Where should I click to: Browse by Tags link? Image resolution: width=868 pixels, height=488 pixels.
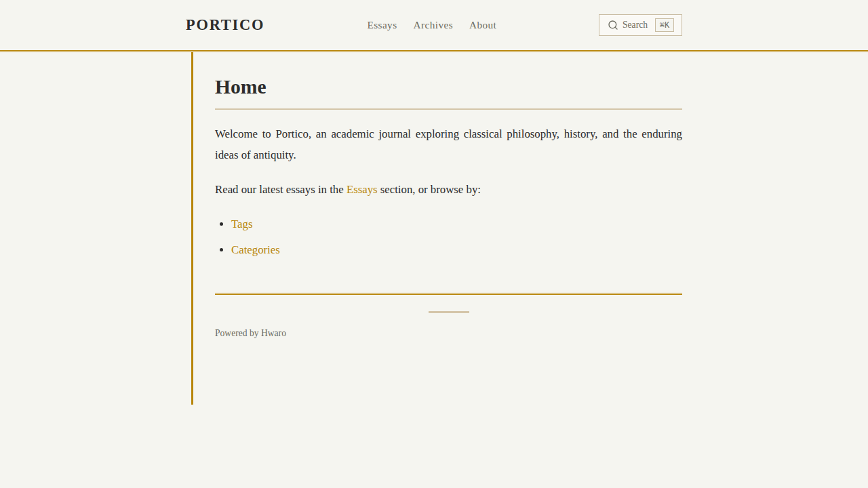coord(241,224)
